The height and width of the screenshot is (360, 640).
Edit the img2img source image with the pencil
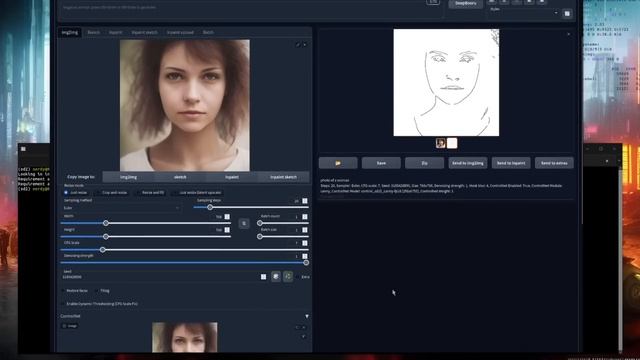pyautogui.click(x=298, y=44)
